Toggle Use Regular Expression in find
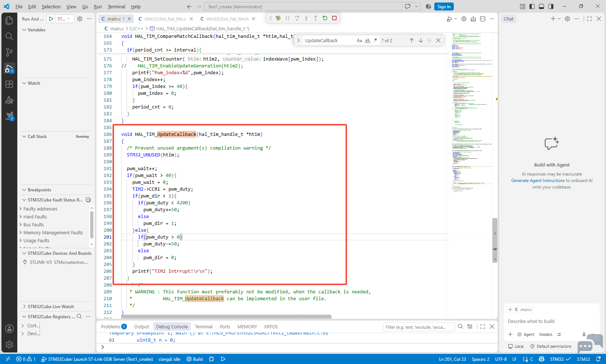Viewport: 606px width, 364px height. [x=375, y=40]
